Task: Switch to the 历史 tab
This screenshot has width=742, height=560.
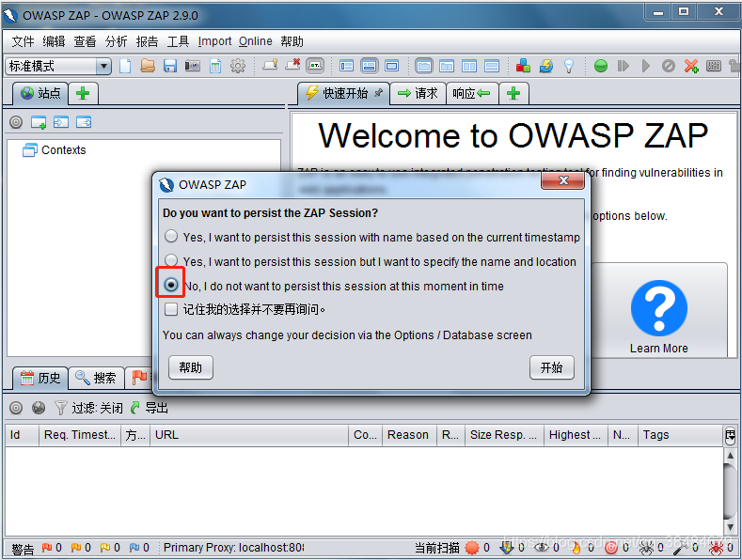Action: click(x=40, y=378)
